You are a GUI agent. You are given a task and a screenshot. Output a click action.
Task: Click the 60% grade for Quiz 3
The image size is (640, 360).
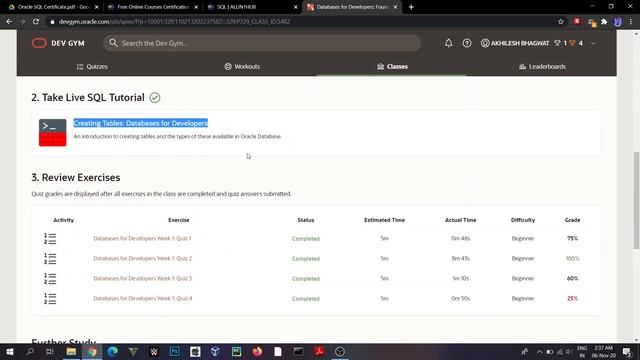point(572,278)
